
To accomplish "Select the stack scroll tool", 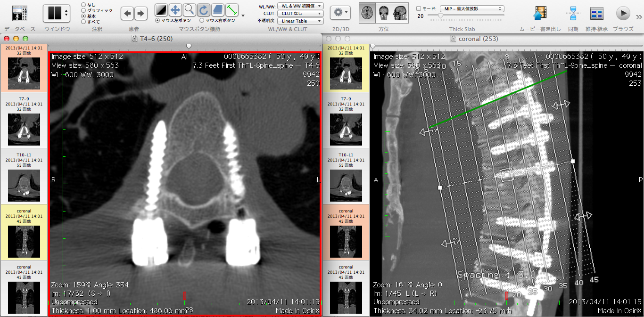I will (x=217, y=9).
